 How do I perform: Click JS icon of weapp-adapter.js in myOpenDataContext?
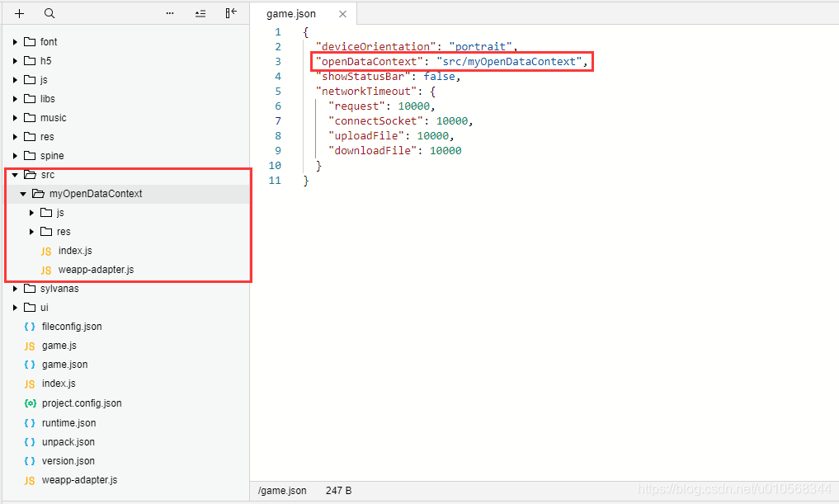click(46, 271)
